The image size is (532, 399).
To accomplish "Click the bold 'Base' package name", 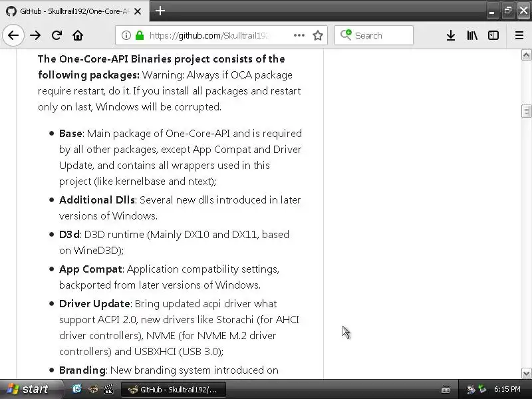I will (70, 134).
